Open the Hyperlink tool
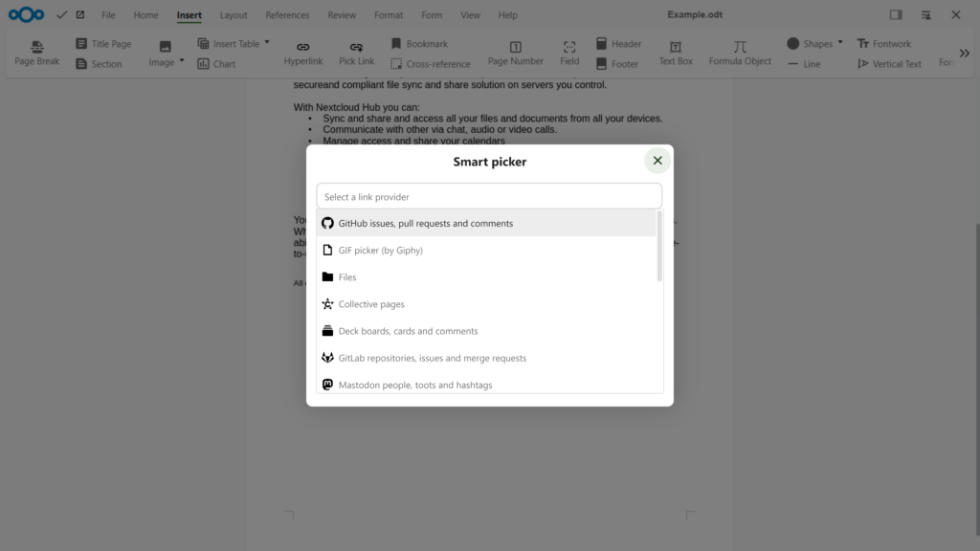980x551 pixels. click(x=303, y=52)
